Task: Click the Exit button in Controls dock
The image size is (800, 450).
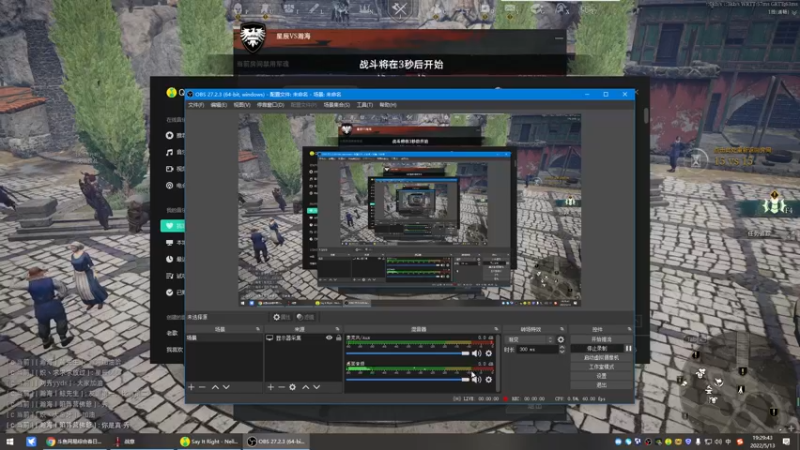Action: click(x=601, y=385)
